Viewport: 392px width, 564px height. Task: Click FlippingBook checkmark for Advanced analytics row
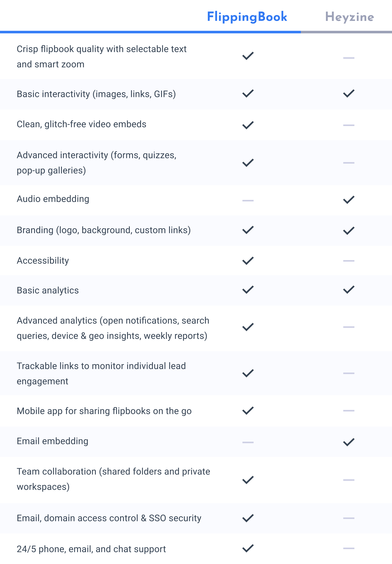[x=248, y=327]
